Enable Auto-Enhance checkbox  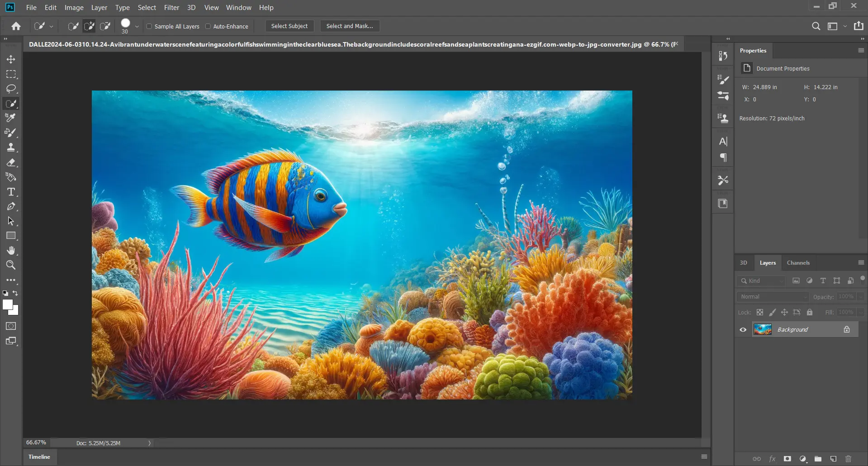coord(208,26)
